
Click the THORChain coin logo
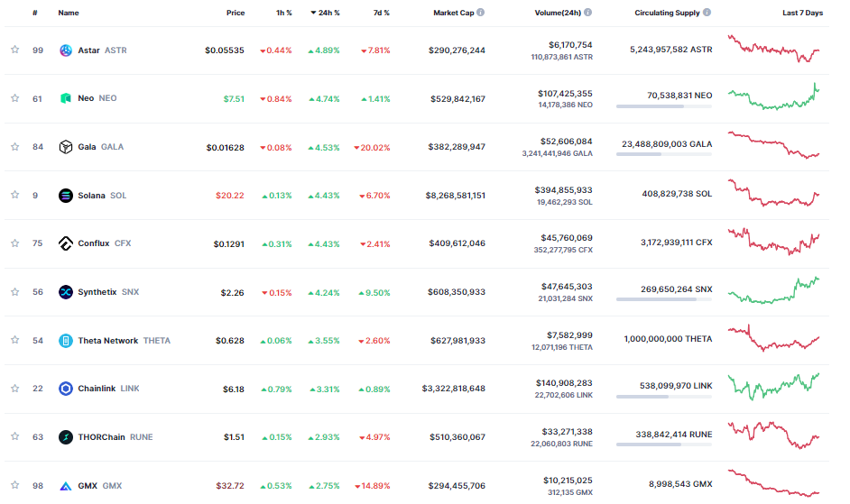[66, 436]
